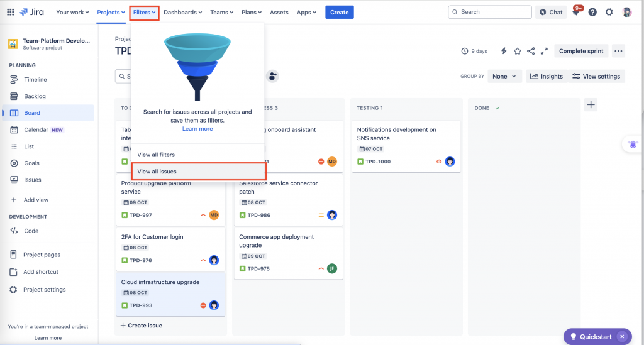
Task: Click the Jira logo
Action: [31, 13]
